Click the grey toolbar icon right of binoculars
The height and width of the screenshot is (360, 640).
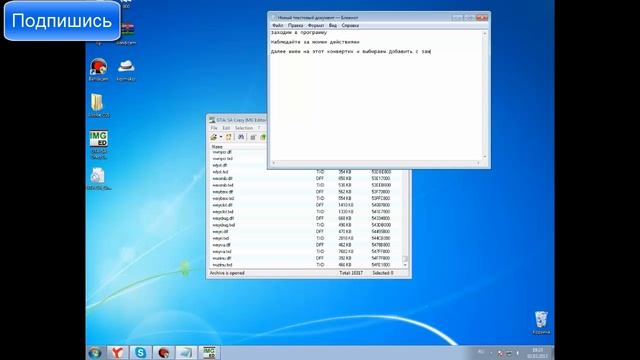253,137
